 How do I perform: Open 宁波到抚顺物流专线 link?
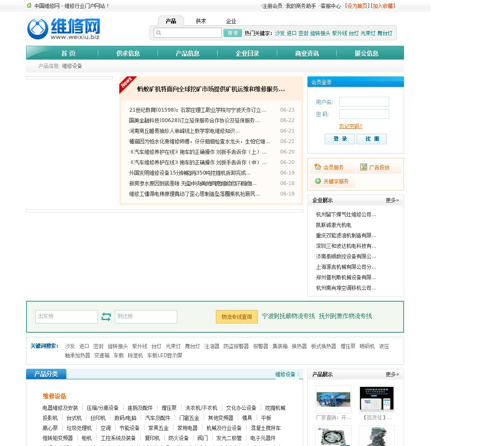pos(288,316)
